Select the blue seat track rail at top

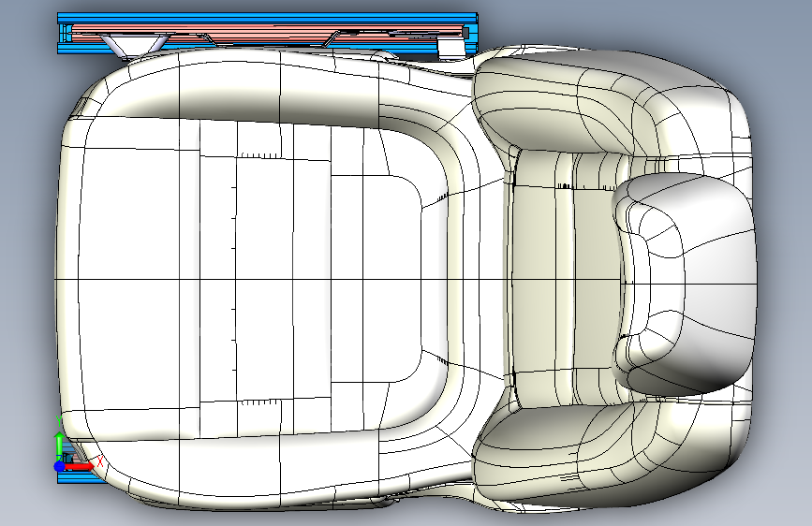[267, 18]
